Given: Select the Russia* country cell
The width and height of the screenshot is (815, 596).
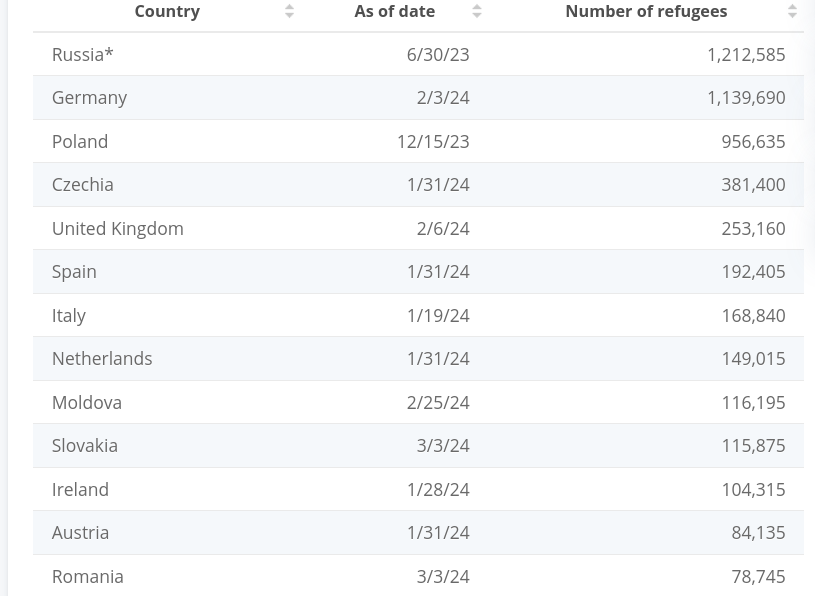Looking at the screenshot, I should pos(83,54).
